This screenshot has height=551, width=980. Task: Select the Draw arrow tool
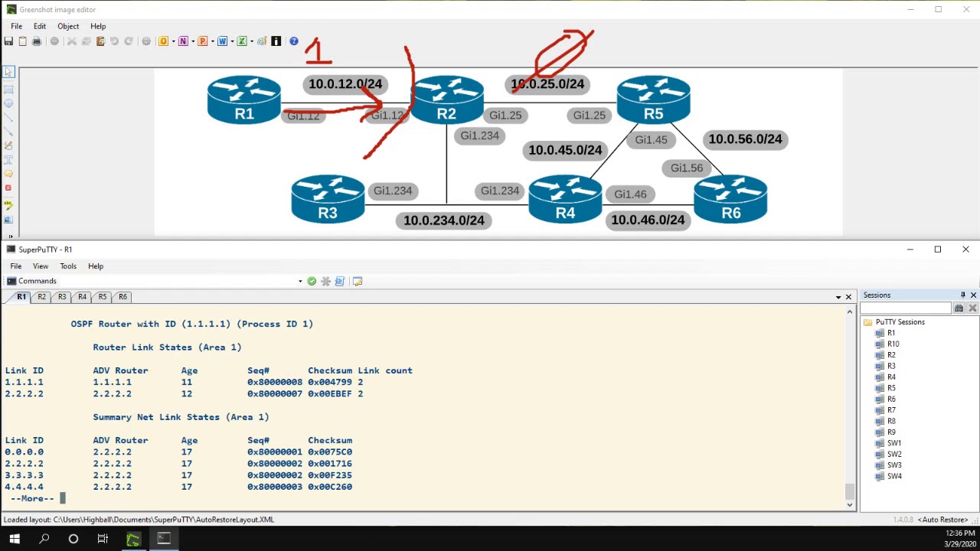point(8,132)
